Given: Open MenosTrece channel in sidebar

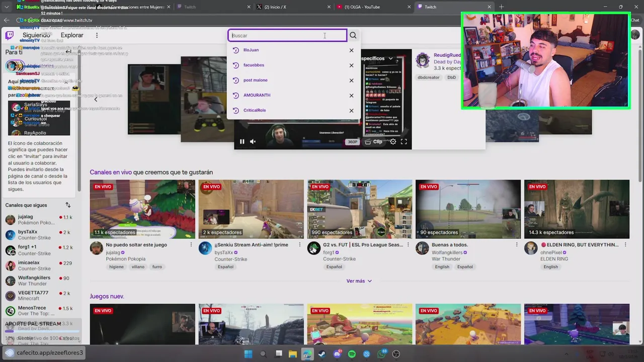Looking at the screenshot, I should [x=40, y=310].
